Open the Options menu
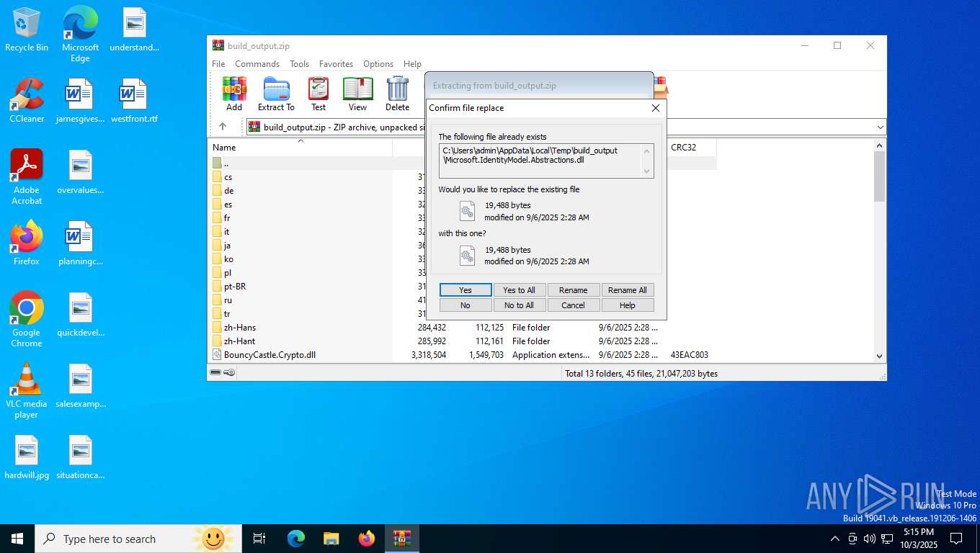This screenshot has width=980, height=553. (x=378, y=64)
